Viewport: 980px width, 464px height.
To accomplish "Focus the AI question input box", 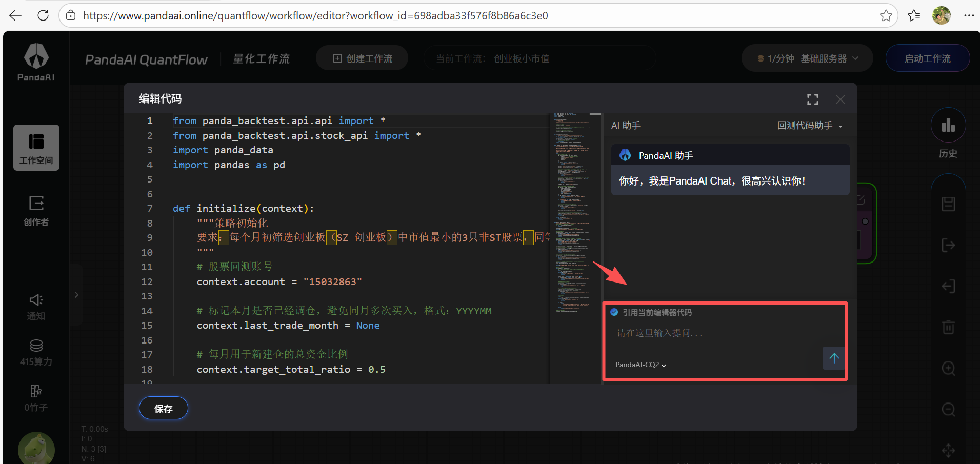I will pyautogui.click(x=718, y=333).
